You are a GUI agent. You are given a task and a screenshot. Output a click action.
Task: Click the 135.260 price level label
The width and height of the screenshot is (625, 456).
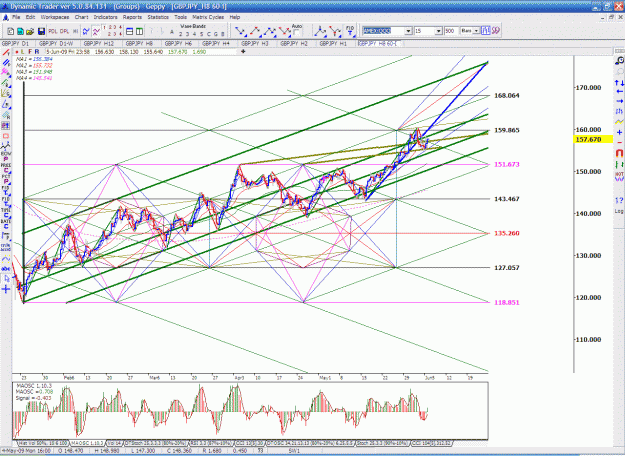tap(507, 233)
